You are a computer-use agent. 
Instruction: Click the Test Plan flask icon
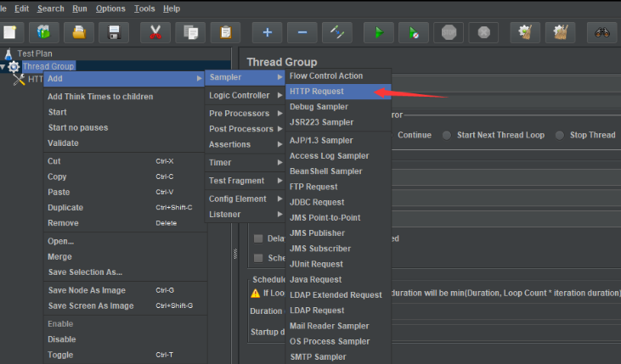pos(8,53)
